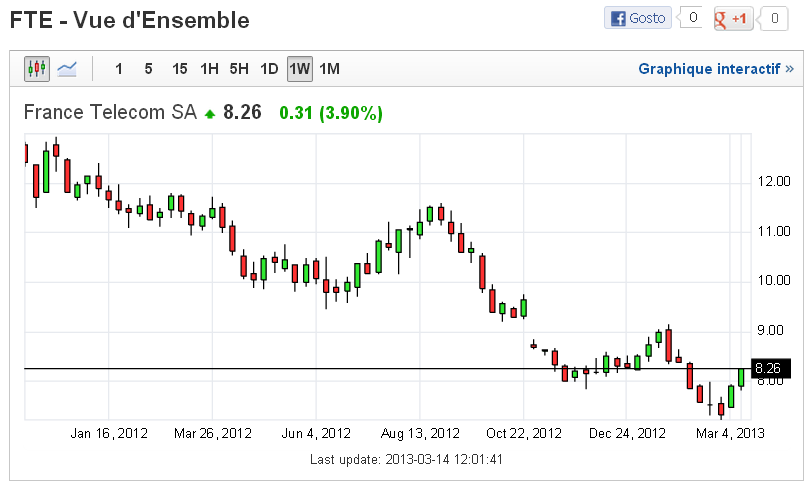Select the 15 minute interval

[x=179, y=69]
